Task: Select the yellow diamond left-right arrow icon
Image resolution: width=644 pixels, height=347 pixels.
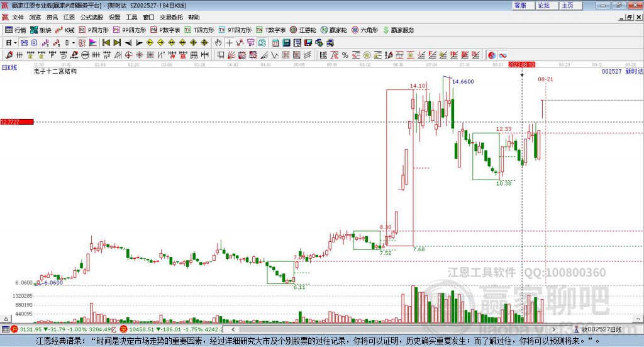Action: pyautogui.click(x=172, y=42)
